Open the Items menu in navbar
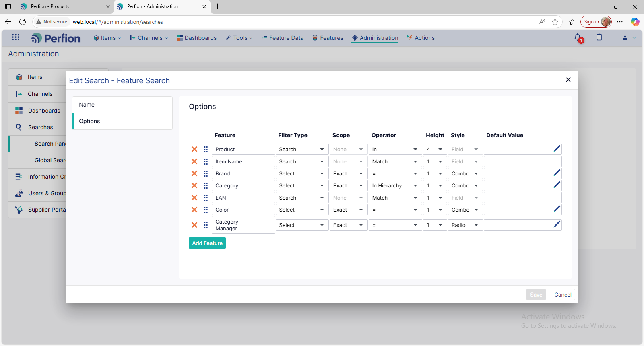This screenshot has width=644, height=346. 107,38
